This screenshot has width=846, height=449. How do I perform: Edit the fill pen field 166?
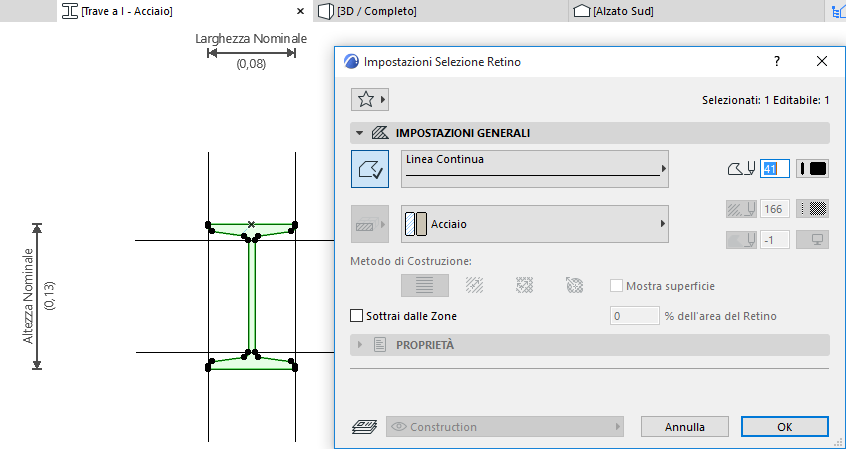(775, 209)
